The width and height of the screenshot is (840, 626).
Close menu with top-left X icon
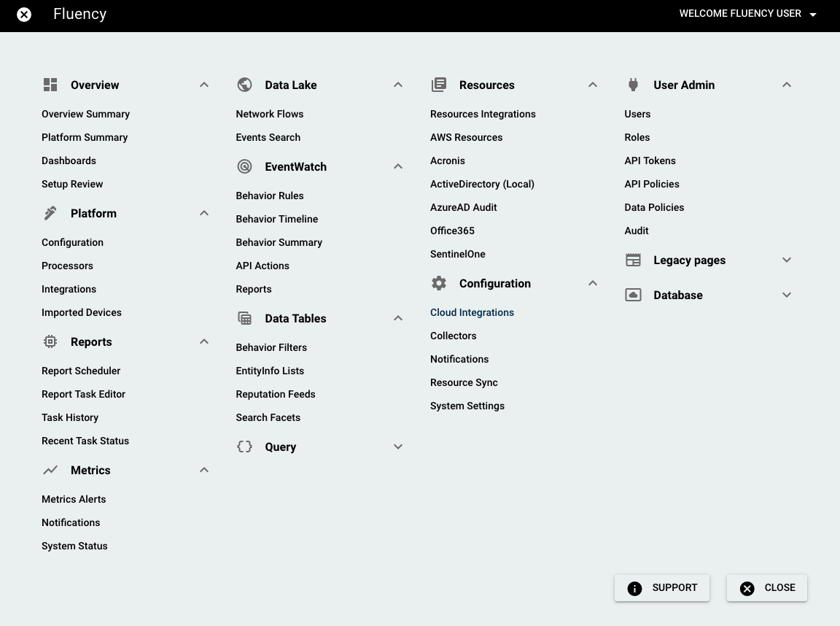pyautogui.click(x=24, y=14)
